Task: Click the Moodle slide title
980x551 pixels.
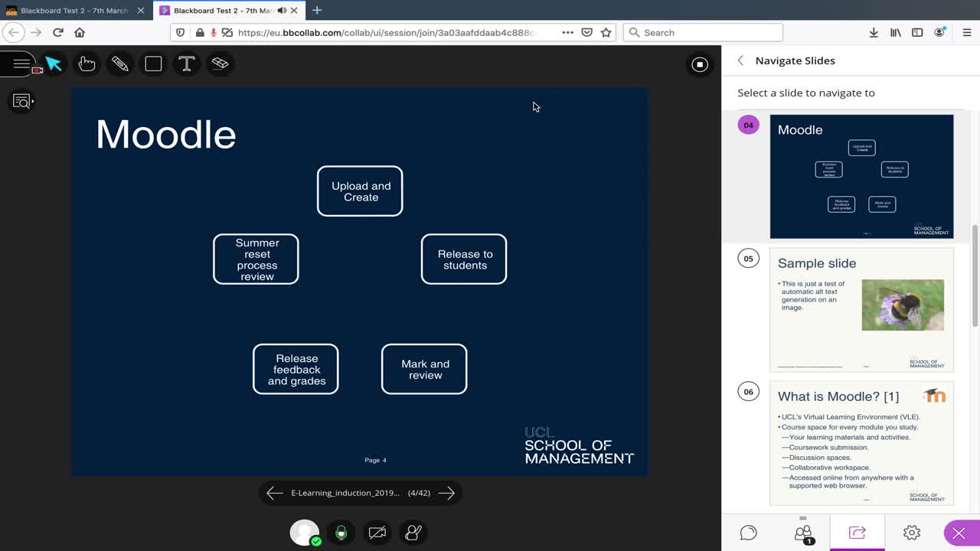Action: click(166, 135)
